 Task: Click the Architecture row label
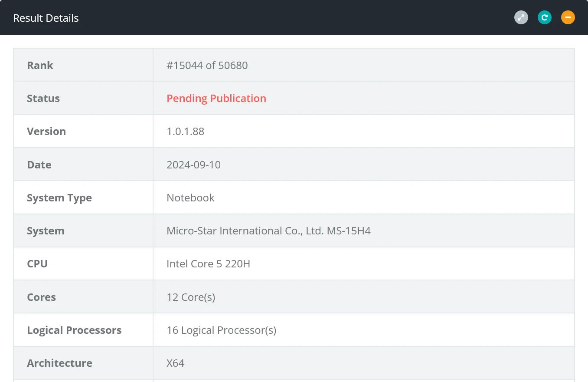point(59,363)
